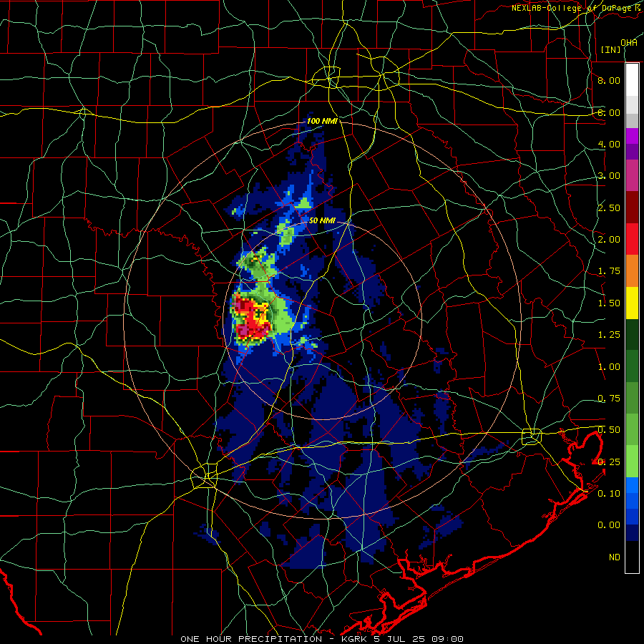644x644 pixels.
Task: Click the 'KGRK' radar site identifier
Action: [x=353, y=639]
